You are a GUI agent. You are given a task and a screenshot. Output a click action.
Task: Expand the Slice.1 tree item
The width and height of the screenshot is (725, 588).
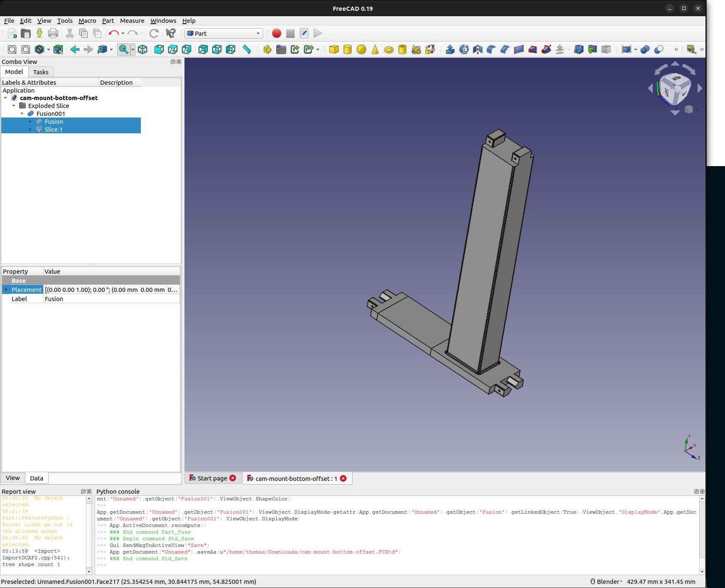point(30,129)
